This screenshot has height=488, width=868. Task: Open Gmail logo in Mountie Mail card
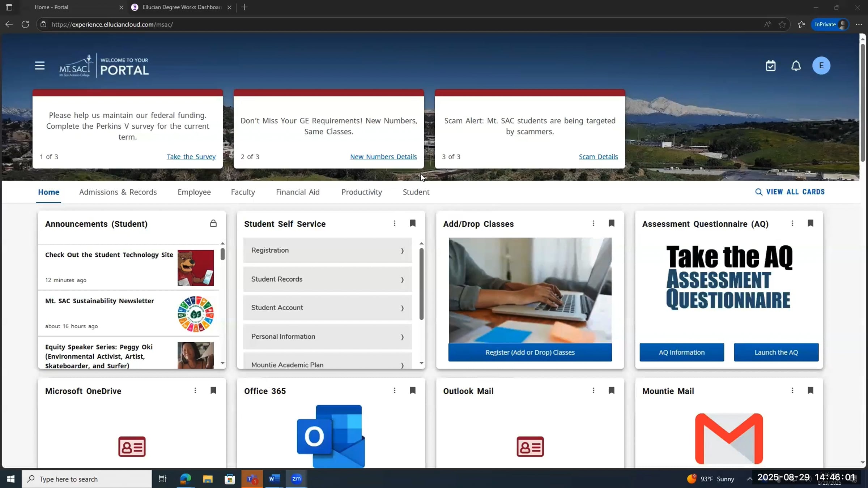[729, 438]
